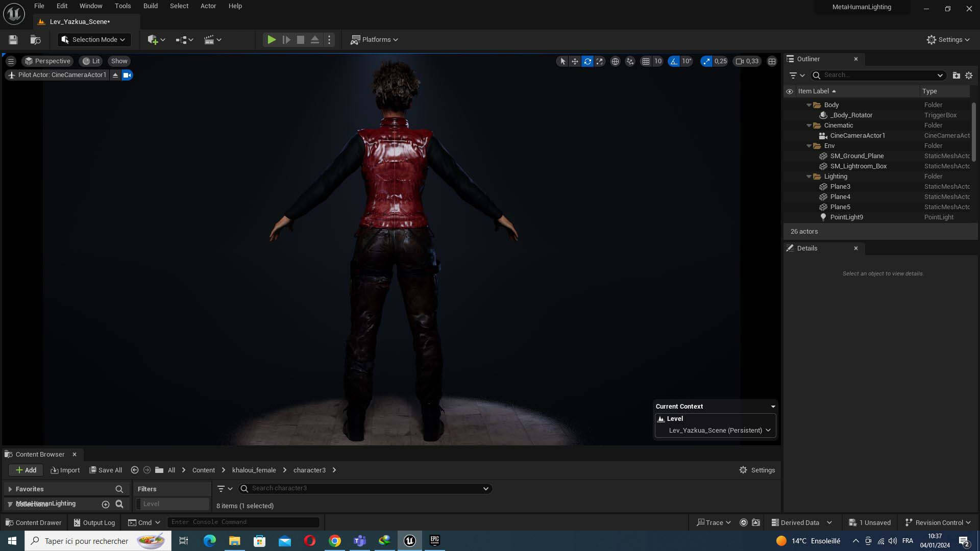Select the rotate transform tool in the viewport
Viewport: 980px width, 551px height.
pos(587,61)
